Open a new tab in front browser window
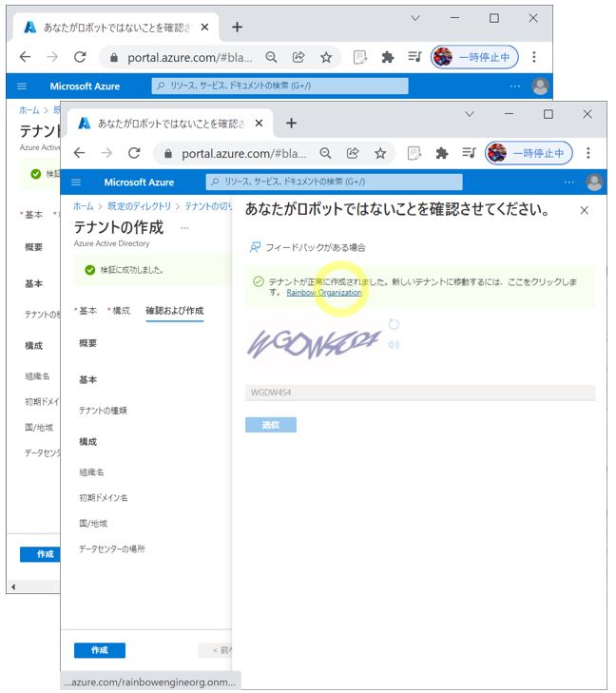Image resolution: width=616 pixels, height=693 pixels. (291, 123)
